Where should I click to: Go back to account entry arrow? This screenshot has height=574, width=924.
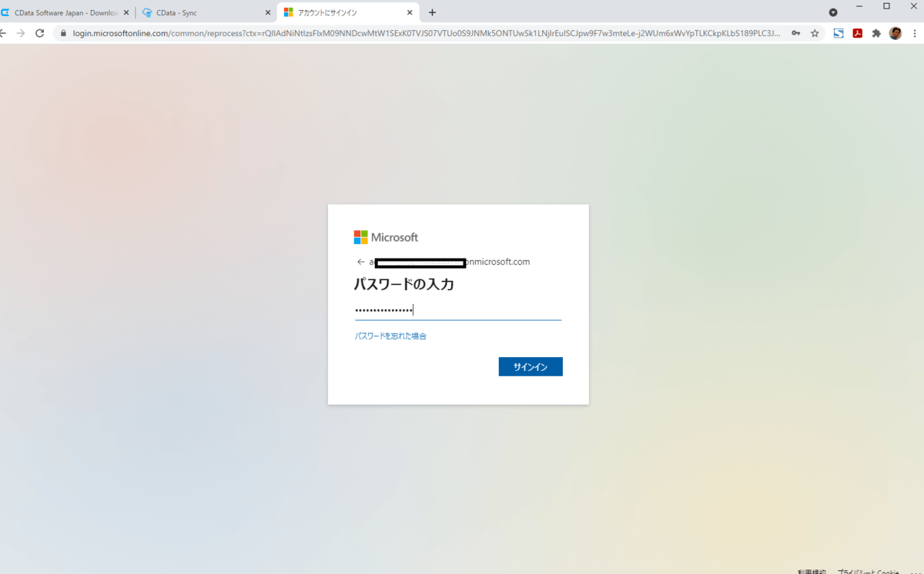[x=360, y=262]
